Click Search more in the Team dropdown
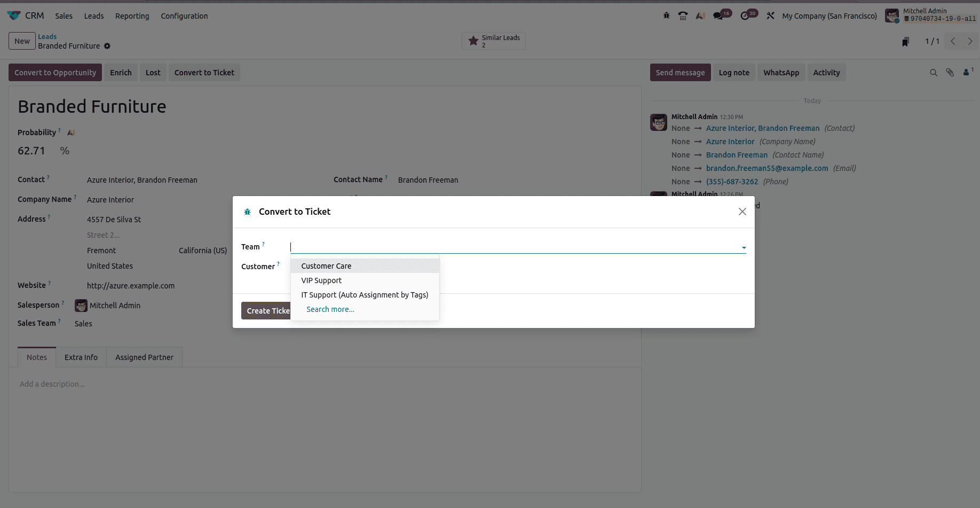Screen dimensions: 980x508 coord(330,309)
